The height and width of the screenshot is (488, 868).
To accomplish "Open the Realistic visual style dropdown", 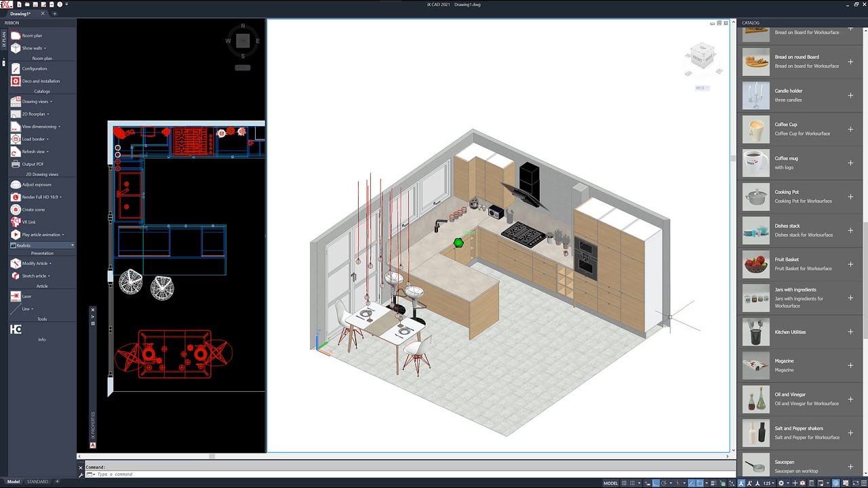I will tap(42, 245).
